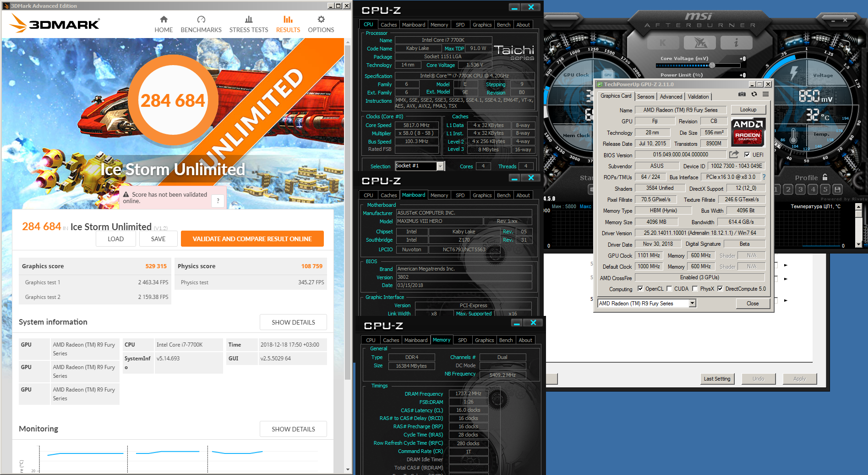Viewport: 868px width, 475px height.
Task: Go to Stress Tests in 3DMark
Action: click(249, 24)
